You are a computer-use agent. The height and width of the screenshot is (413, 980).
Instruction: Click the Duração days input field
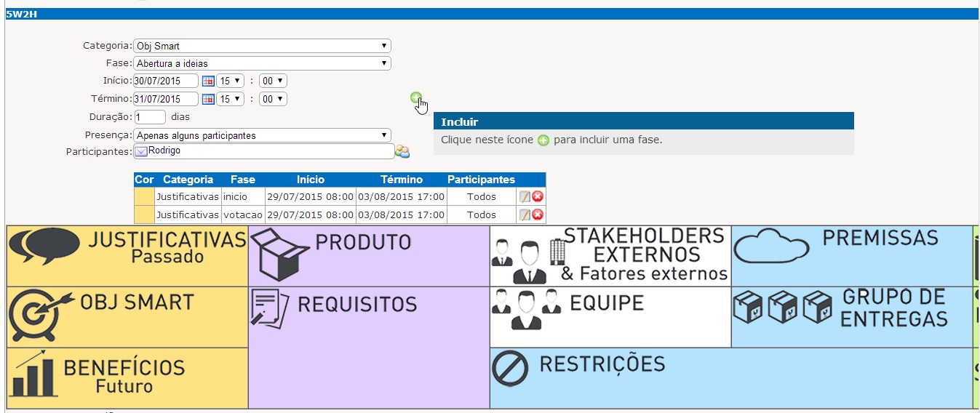(150, 116)
